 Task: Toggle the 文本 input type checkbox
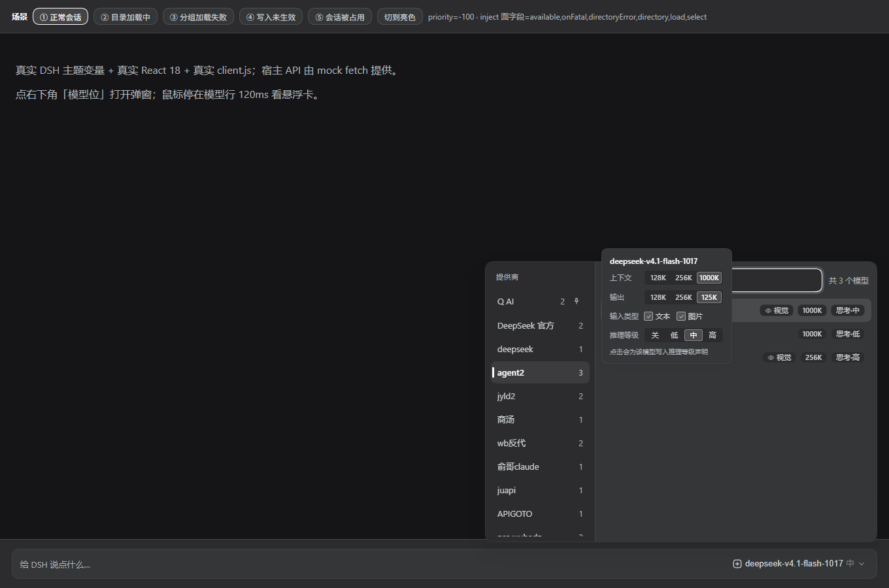pyautogui.click(x=648, y=316)
